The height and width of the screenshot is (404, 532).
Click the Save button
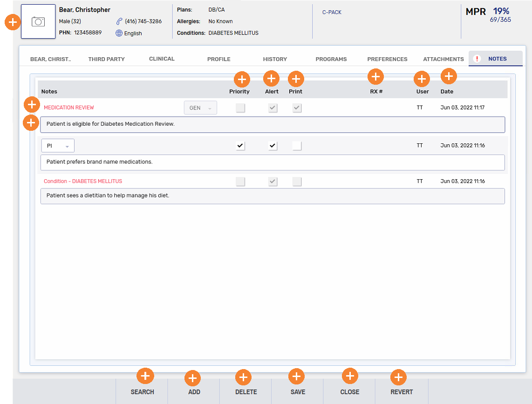pos(298,392)
